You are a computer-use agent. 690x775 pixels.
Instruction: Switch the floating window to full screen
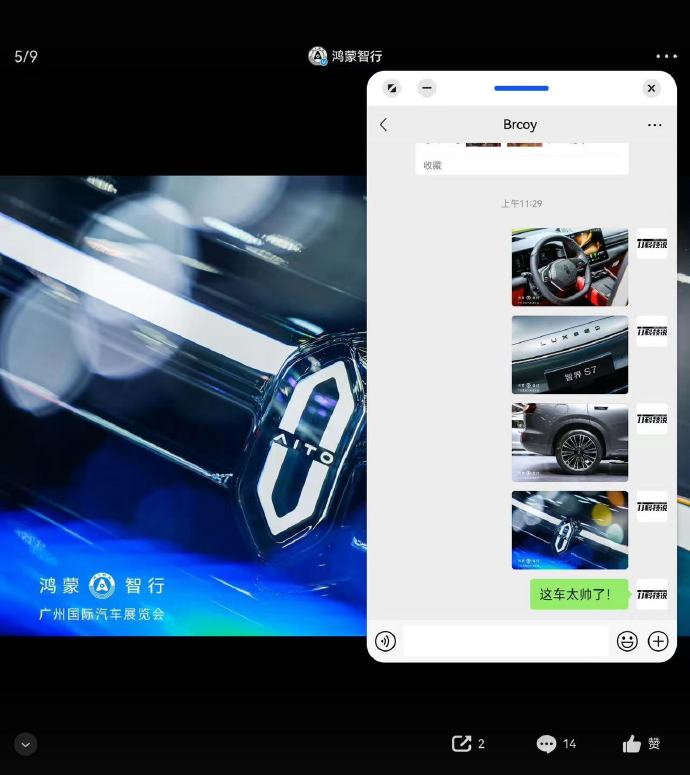coord(391,88)
